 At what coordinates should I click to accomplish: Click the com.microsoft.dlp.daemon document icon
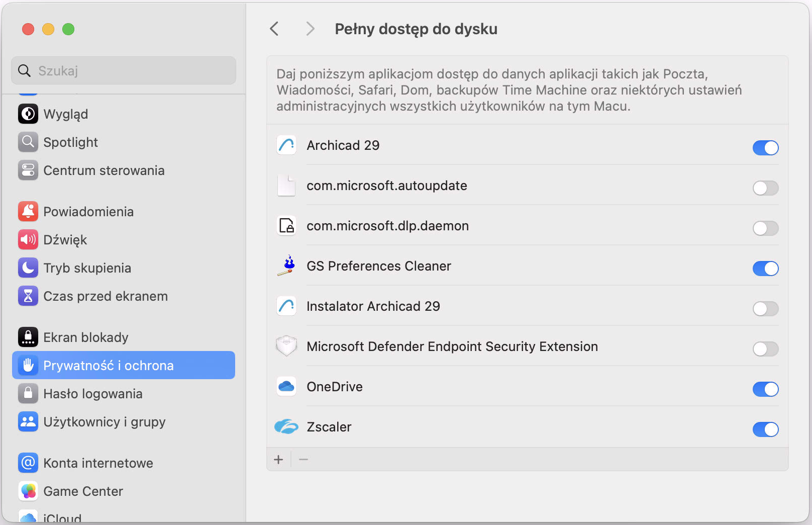[x=286, y=225]
